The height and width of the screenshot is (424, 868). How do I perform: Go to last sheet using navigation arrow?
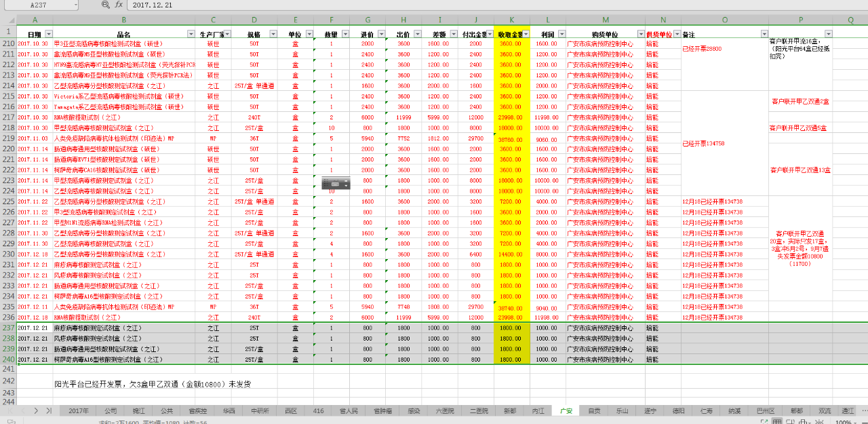click(x=49, y=411)
